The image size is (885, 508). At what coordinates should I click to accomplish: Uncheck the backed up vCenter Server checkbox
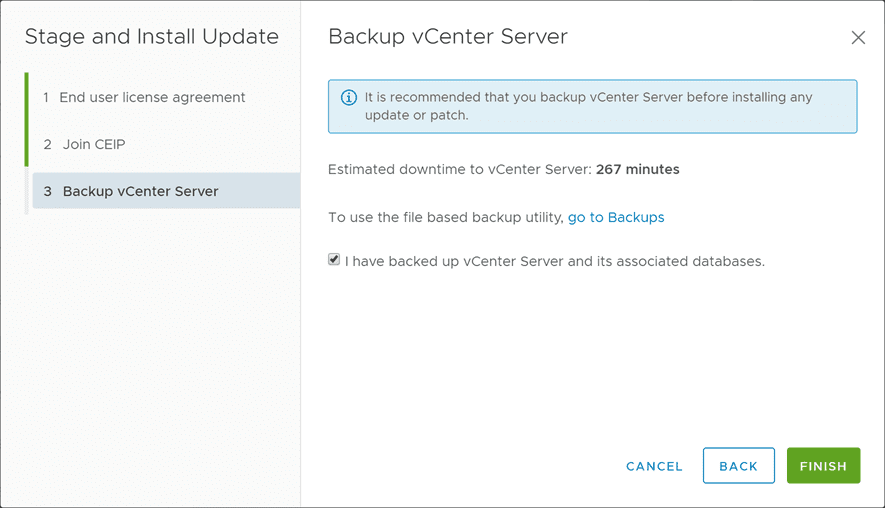tap(334, 260)
